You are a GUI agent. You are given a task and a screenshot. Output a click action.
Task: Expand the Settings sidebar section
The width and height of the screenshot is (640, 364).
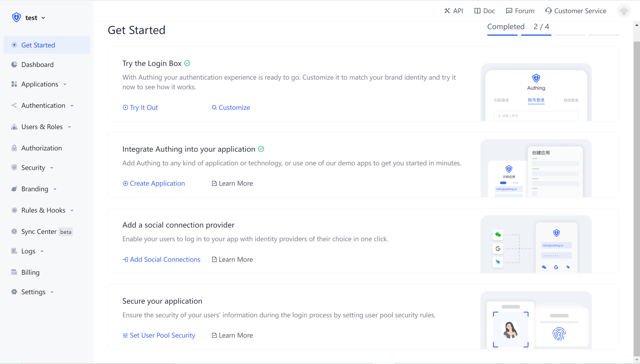click(33, 292)
